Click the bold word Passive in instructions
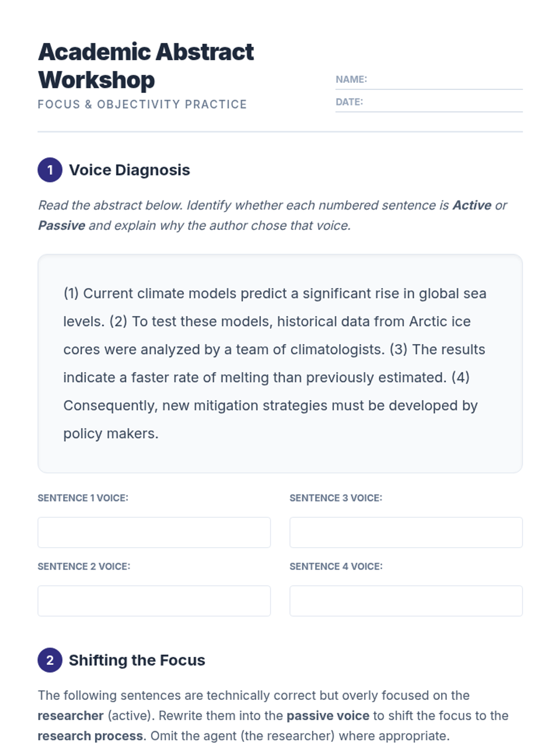 point(62,226)
